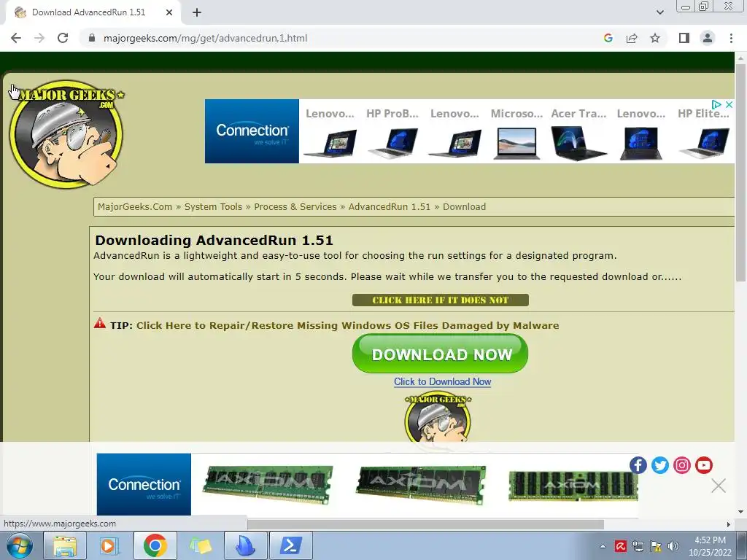Open Chrome profile avatar menu
This screenshot has width=747, height=560.
[x=708, y=38]
